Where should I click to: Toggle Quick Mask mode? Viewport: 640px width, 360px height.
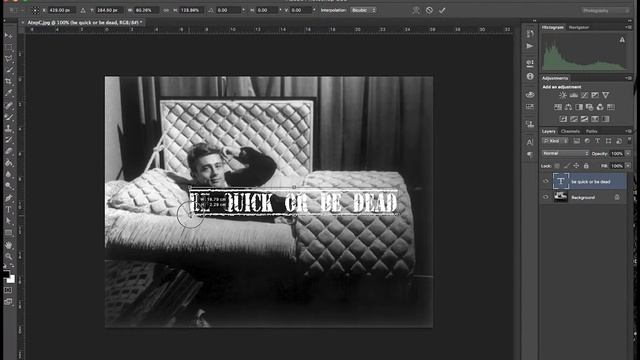tap(8, 290)
